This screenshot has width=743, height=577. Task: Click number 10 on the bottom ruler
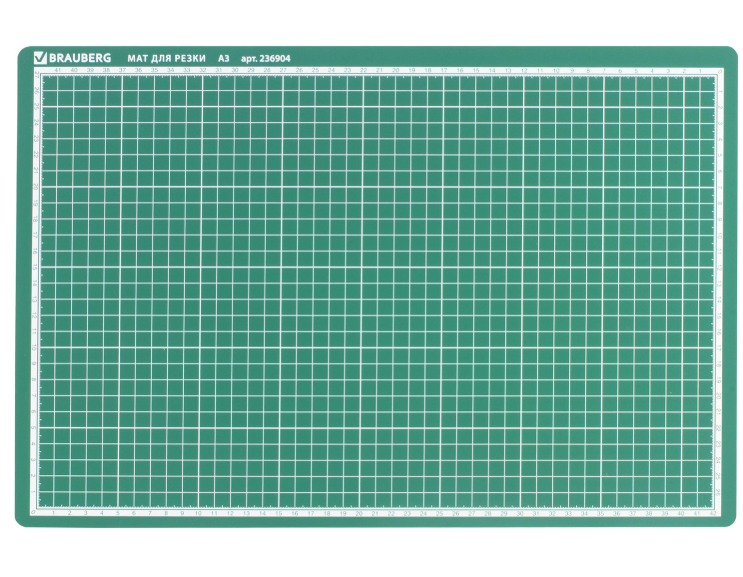tap(198, 513)
